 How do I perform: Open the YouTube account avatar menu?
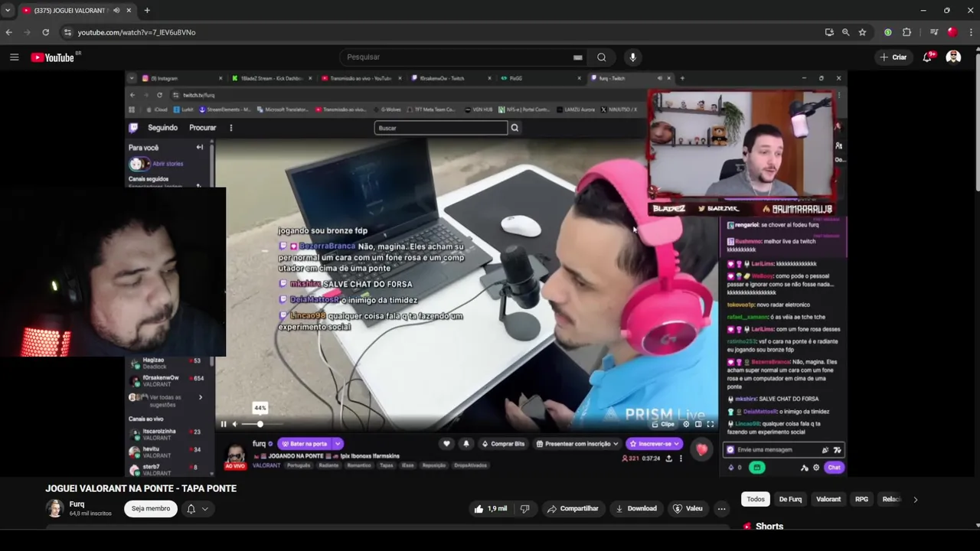pyautogui.click(x=953, y=57)
